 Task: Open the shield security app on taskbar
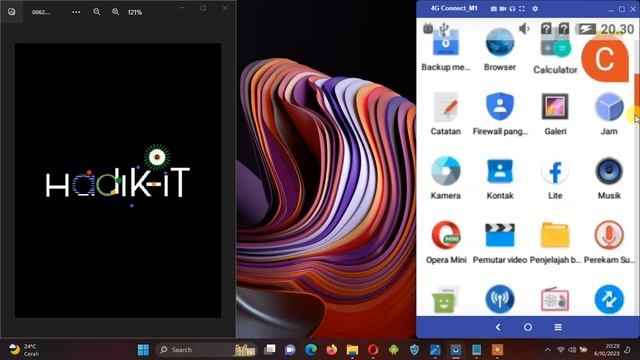pyautogui.click(x=414, y=350)
